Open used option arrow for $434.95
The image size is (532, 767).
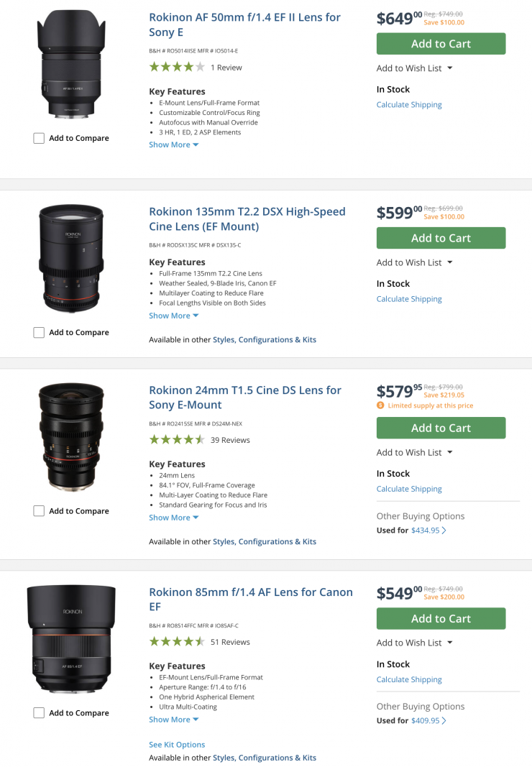click(x=444, y=531)
